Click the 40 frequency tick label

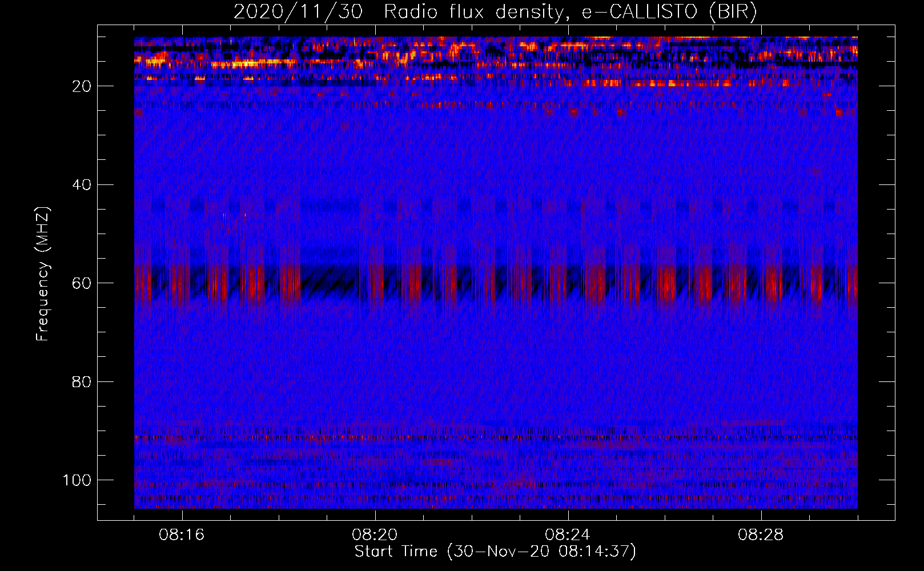click(x=82, y=184)
